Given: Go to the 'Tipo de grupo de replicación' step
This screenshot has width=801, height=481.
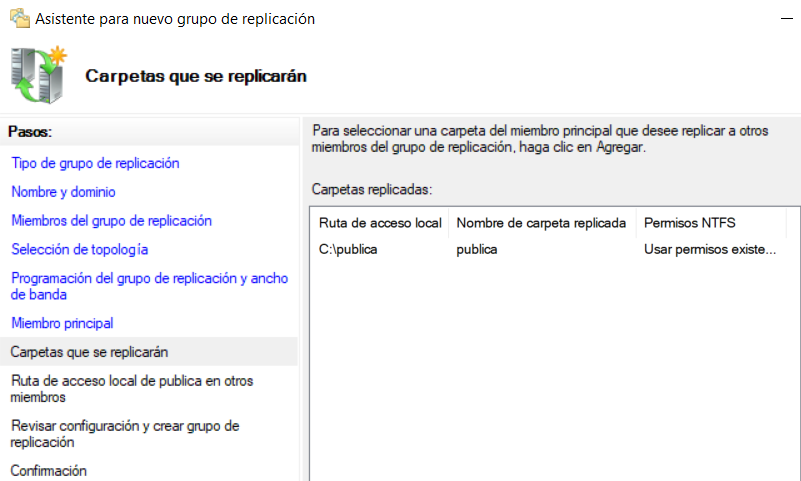Looking at the screenshot, I should pyautogui.click(x=95, y=163).
